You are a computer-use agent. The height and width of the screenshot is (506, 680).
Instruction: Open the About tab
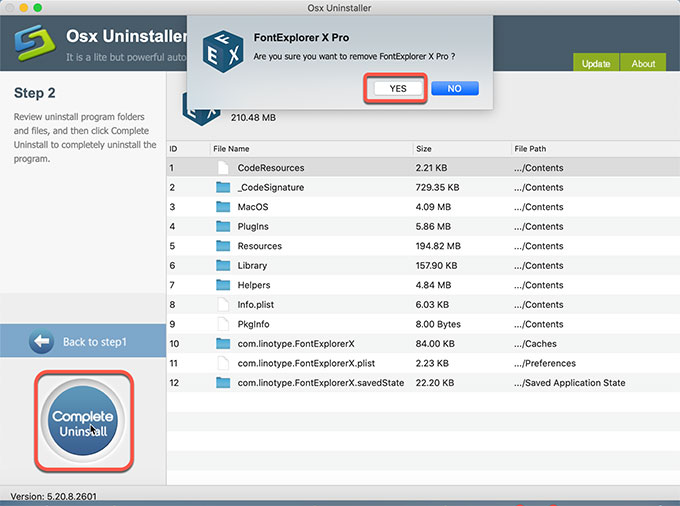click(643, 63)
